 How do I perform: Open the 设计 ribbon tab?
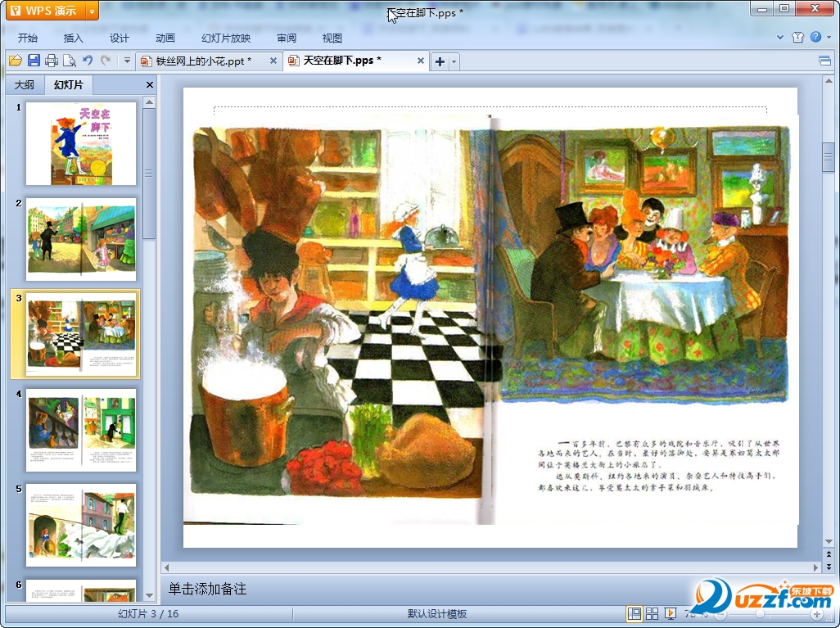[x=119, y=38]
